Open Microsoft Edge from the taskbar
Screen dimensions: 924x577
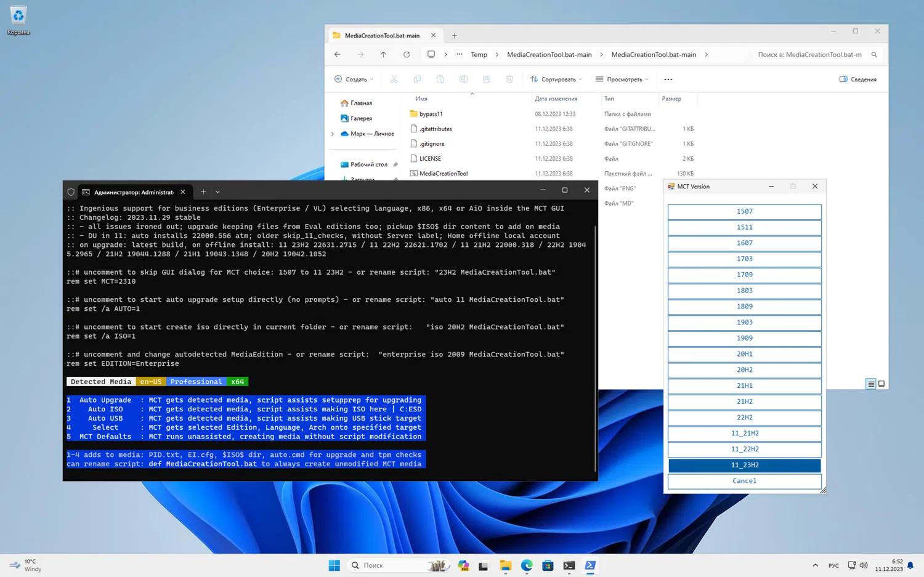pos(527,565)
